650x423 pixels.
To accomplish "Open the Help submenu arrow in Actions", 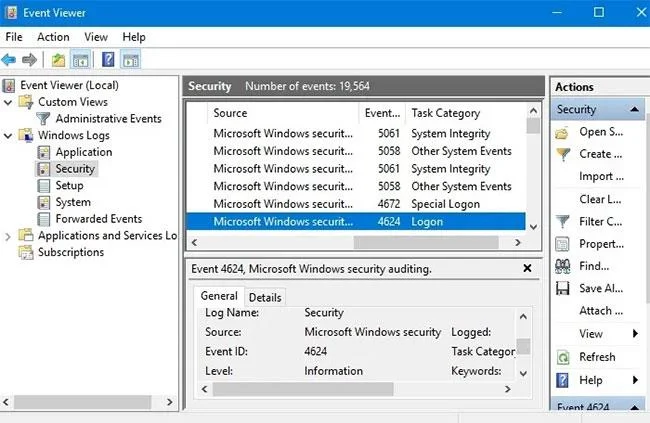I will click(635, 380).
